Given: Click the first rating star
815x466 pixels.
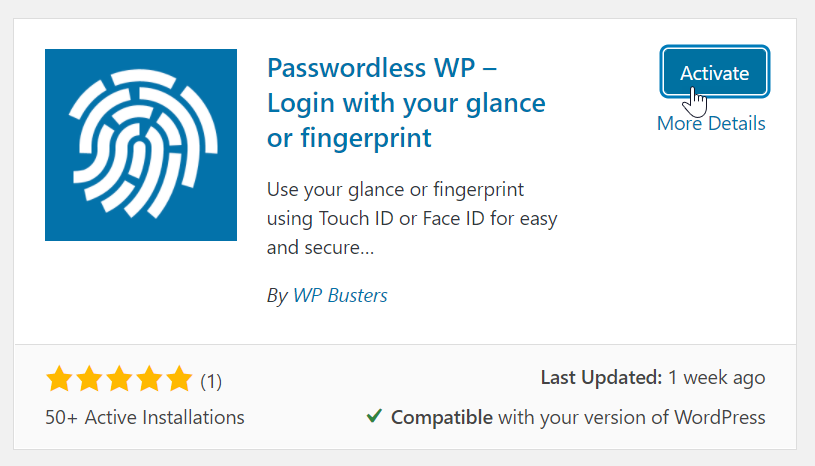Looking at the screenshot, I should 59,379.
